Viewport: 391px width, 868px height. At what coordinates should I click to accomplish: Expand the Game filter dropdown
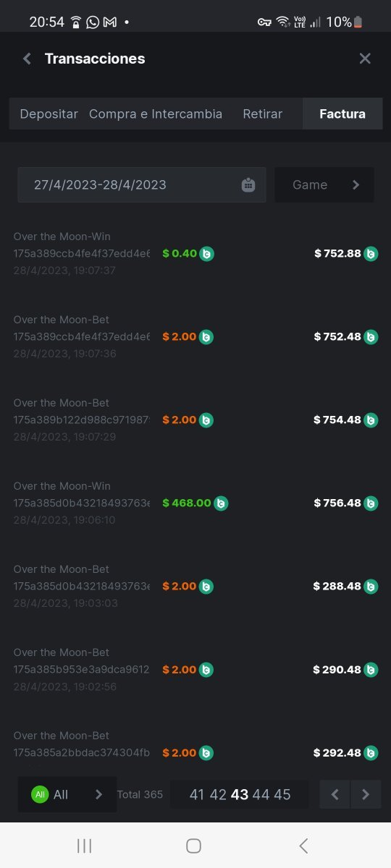[324, 185]
